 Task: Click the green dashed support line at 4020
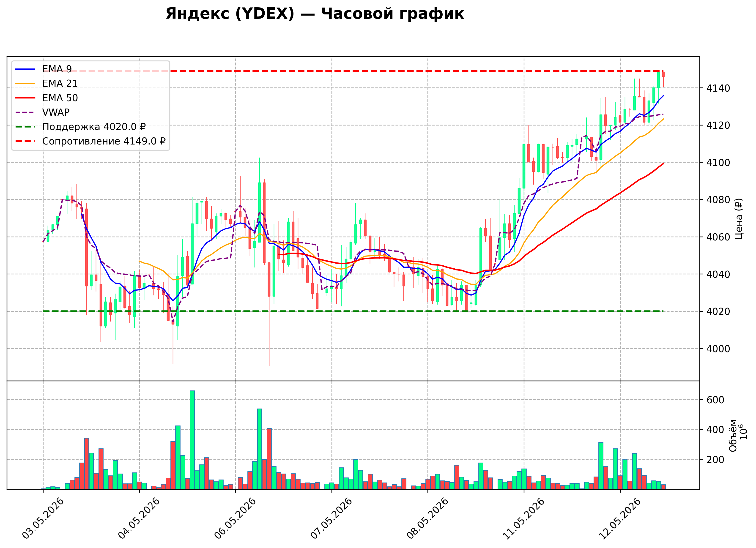(353, 311)
